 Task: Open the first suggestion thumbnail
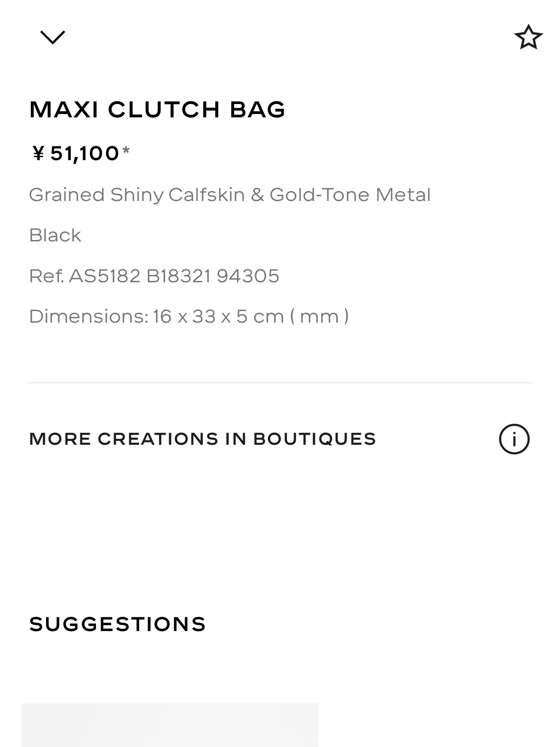click(x=170, y=724)
